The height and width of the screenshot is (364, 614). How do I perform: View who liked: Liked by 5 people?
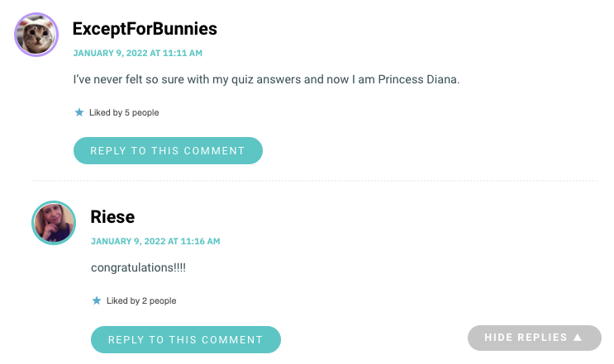(x=124, y=112)
